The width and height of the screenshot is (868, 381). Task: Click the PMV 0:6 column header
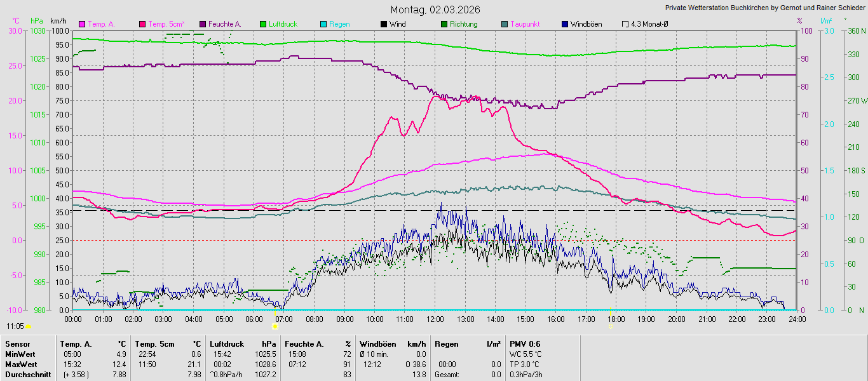(525, 344)
